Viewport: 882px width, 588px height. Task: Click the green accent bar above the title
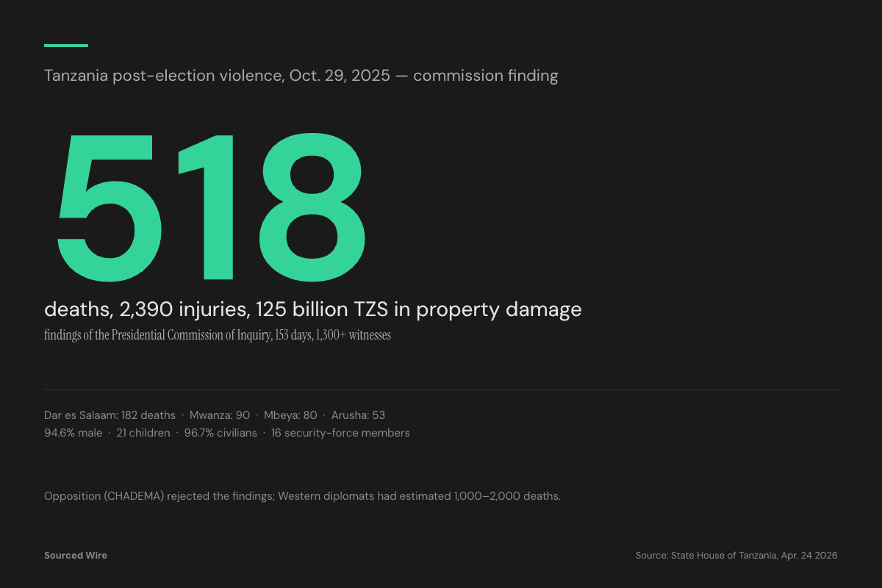65,46
